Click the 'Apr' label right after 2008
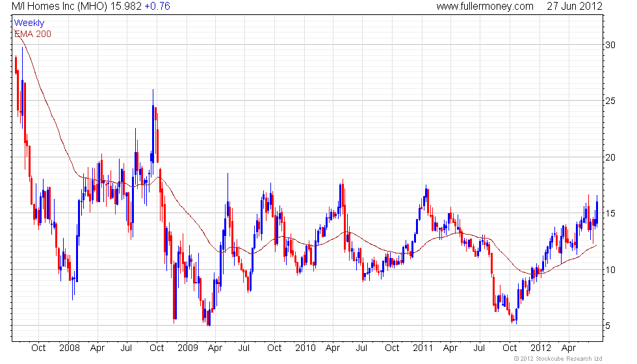This screenshot has width=637, height=364. (x=97, y=348)
